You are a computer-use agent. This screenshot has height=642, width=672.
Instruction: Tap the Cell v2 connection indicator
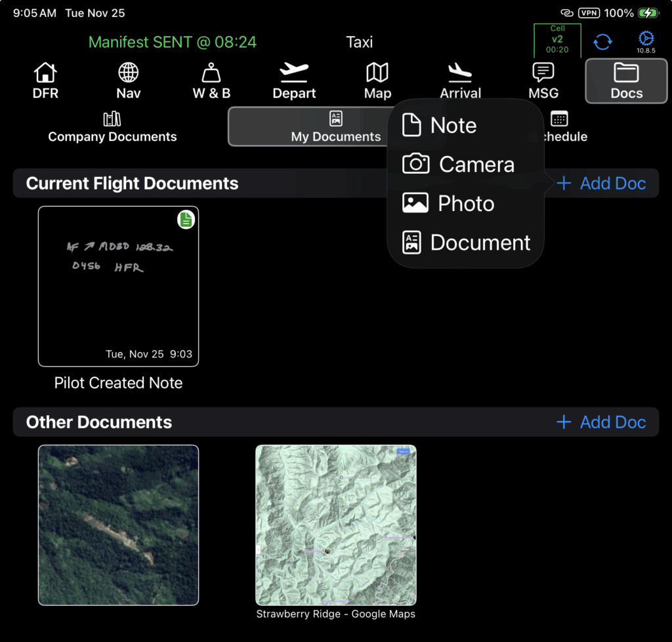tap(557, 39)
